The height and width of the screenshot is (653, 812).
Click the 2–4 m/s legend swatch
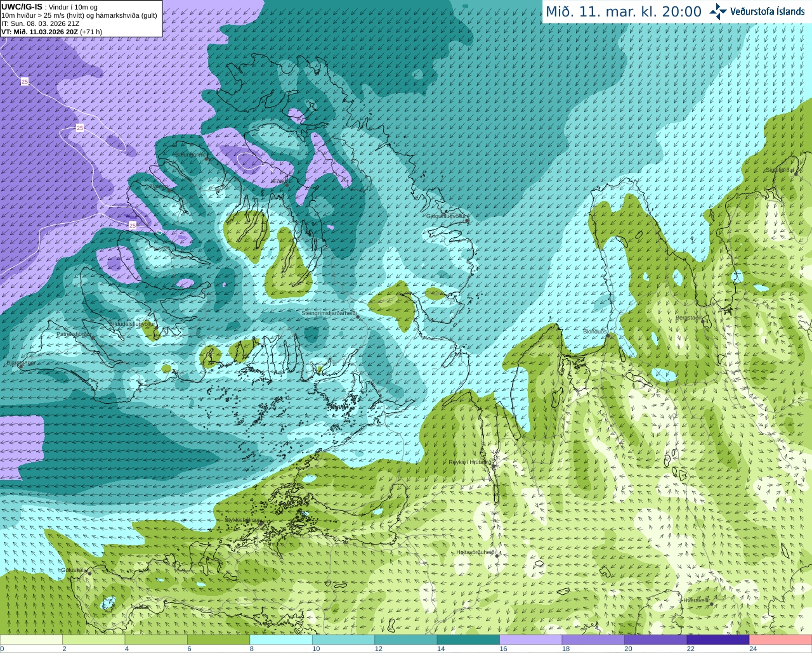point(94,640)
